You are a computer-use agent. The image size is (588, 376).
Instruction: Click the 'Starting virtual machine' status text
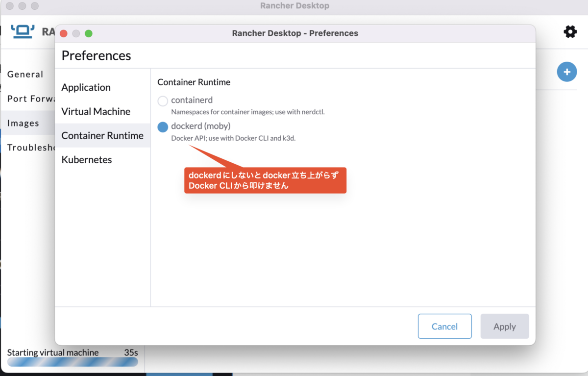click(x=53, y=352)
